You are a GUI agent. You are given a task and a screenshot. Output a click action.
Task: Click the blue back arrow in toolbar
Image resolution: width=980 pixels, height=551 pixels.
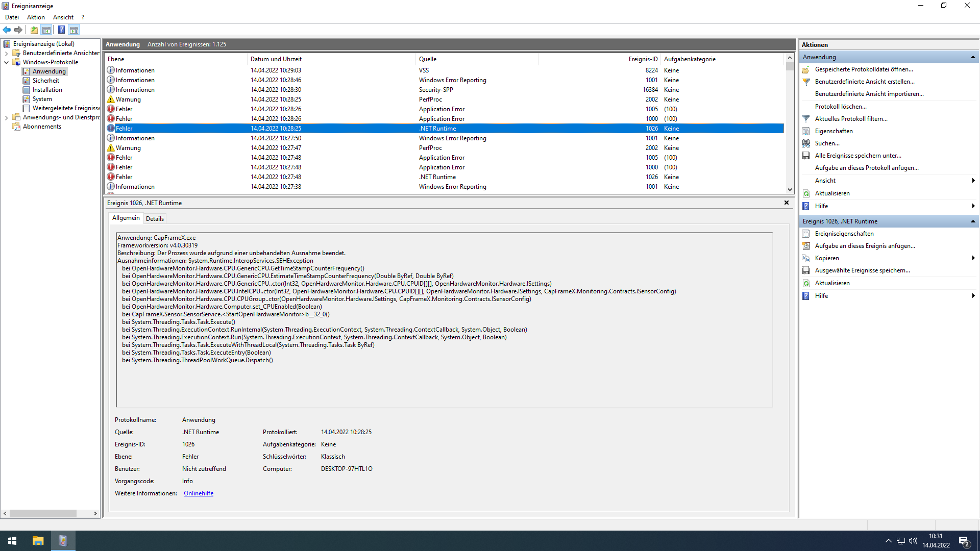point(7,30)
